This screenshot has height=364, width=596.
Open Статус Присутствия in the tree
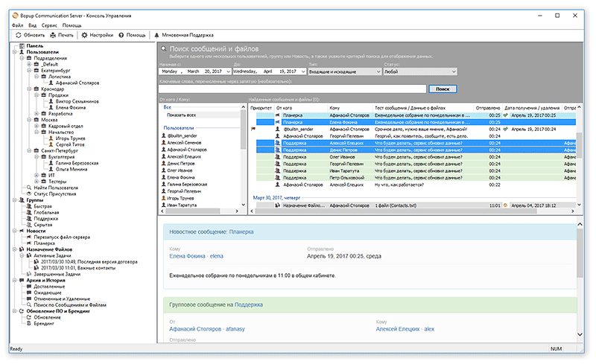click(x=56, y=194)
